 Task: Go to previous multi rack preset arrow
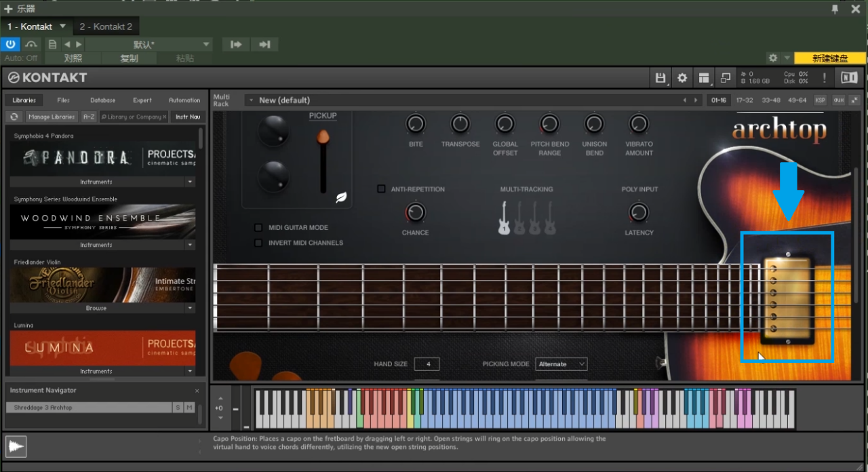click(x=685, y=100)
